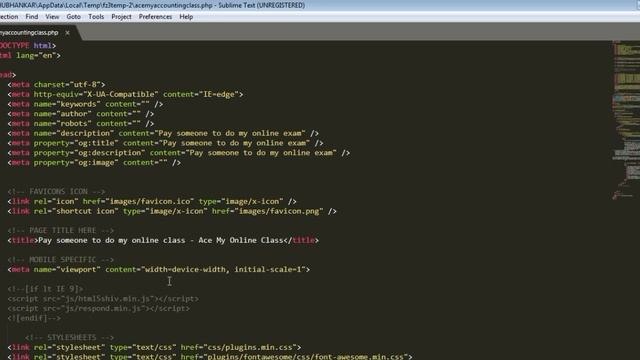Click the html5shiv.min.js script line
640x360 pixels.
click(x=103, y=299)
